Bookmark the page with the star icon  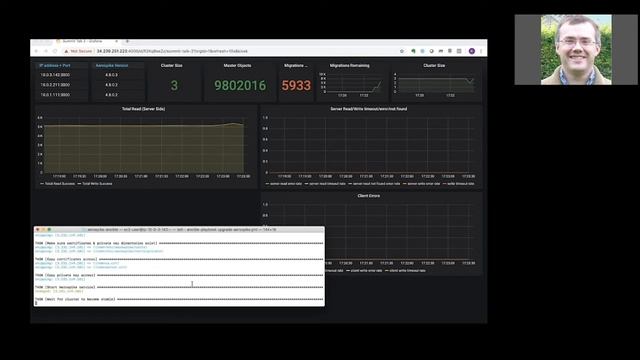point(402,51)
